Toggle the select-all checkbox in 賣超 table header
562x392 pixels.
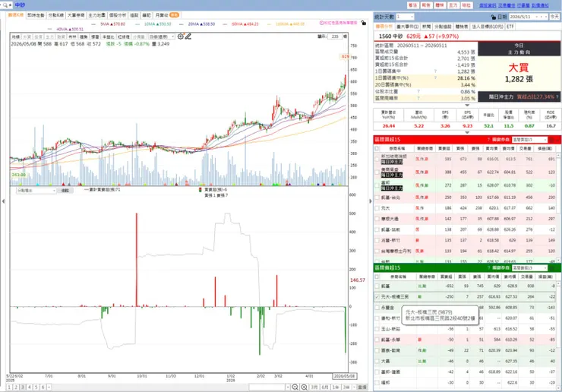click(x=377, y=277)
